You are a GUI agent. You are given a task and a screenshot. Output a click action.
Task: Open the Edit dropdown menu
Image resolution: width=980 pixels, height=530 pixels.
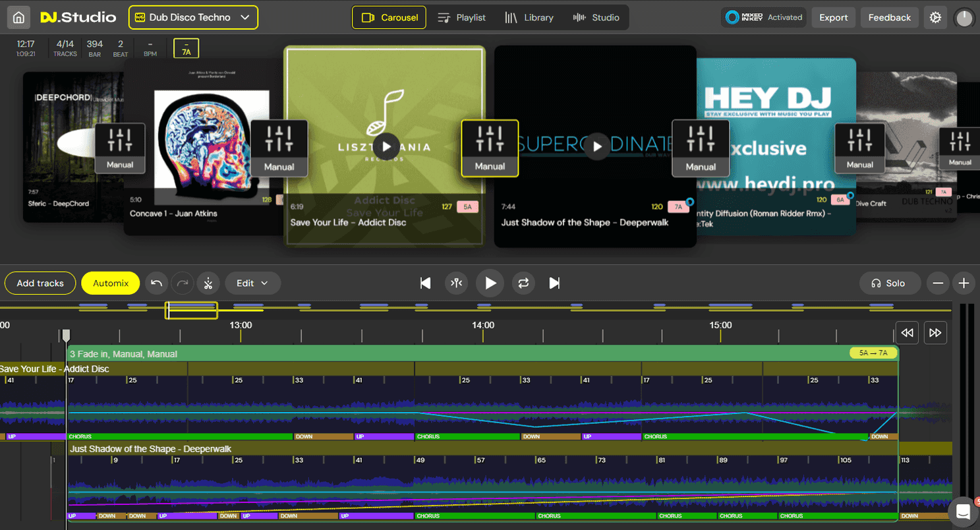tap(252, 283)
